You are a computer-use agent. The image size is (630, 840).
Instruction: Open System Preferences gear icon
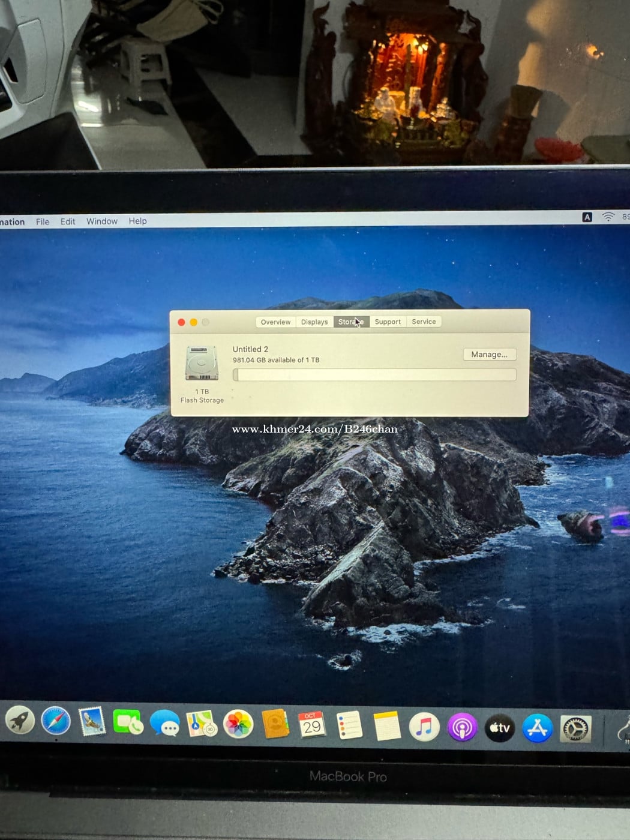coord(575,729)
